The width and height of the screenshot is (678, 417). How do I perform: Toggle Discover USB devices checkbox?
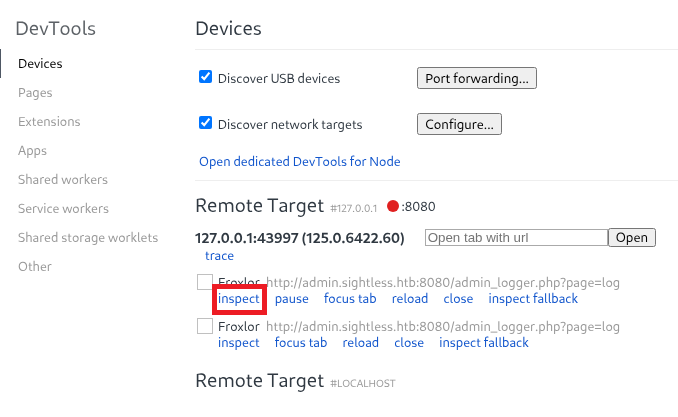206,77
